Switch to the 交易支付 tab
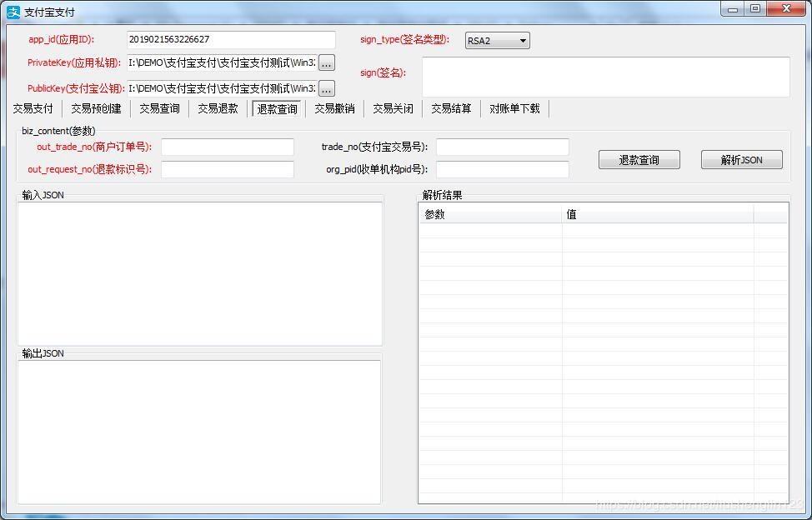Screen dimensions: 812x520 (33, 108)
